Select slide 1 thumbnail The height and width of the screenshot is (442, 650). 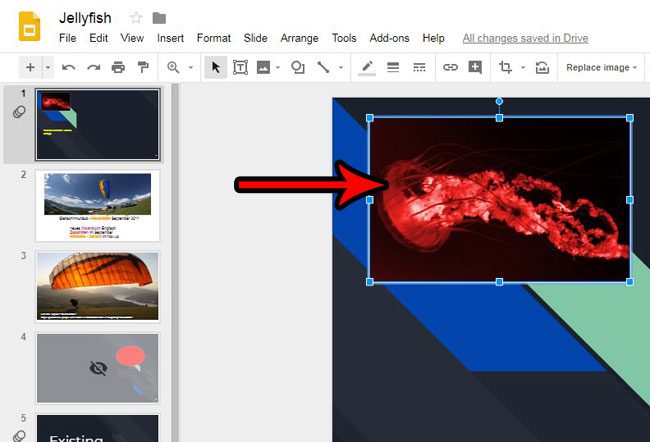97,124
